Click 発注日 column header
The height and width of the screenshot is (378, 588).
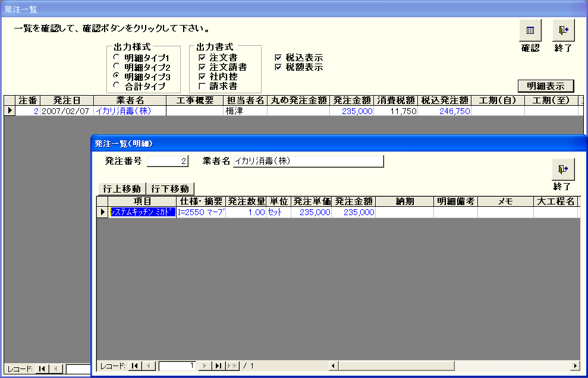tap(67, 100)
